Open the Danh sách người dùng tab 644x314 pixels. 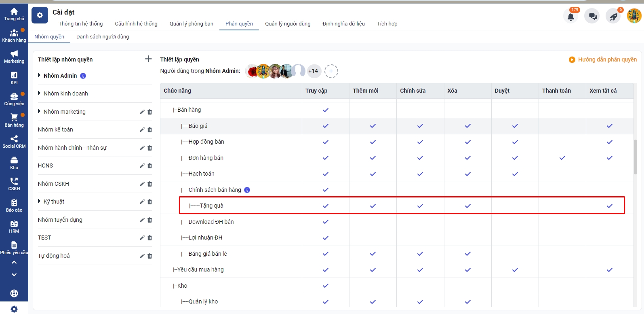pos(103,37)
